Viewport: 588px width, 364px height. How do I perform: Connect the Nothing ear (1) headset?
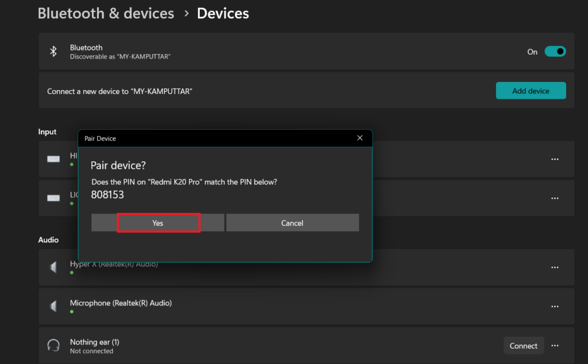coord(523,346)
